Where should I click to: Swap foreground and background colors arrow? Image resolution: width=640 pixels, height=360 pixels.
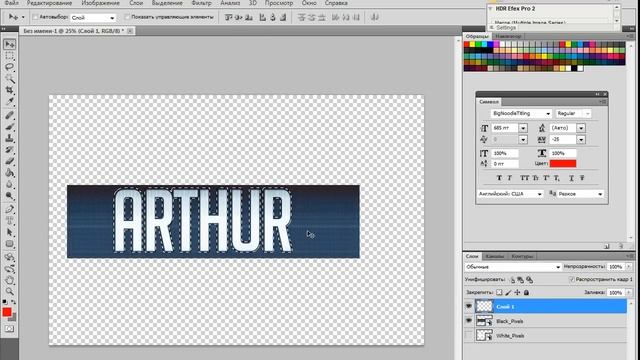(x=13, y=302)
